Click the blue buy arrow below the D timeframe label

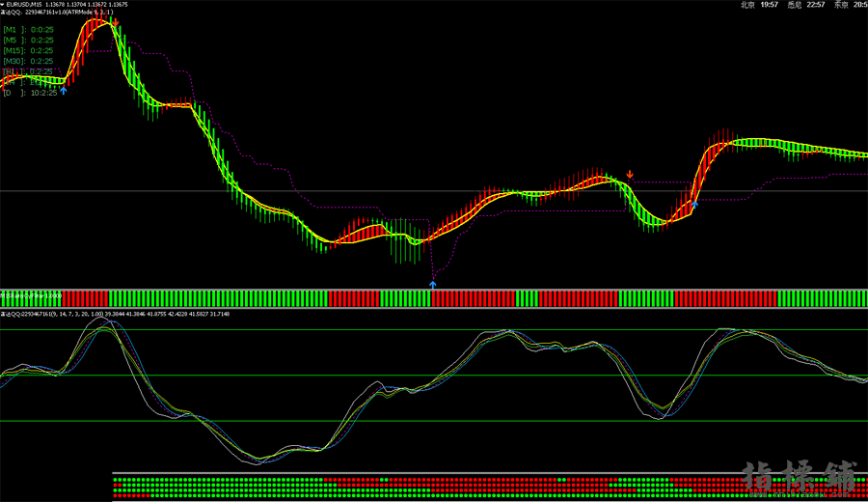(64, 90)
